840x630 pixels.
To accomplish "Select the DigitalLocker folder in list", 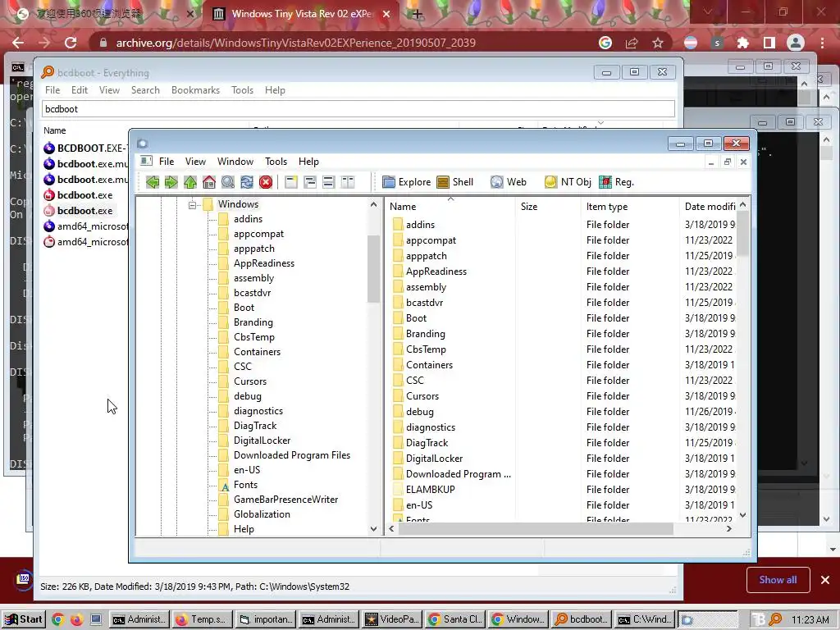I will (x=435, y=459).
